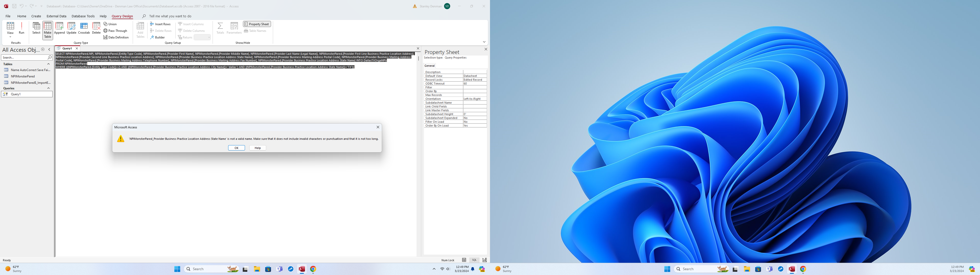
Task: Collapse the Tables group in navigation pane
Action: [48, 64]
